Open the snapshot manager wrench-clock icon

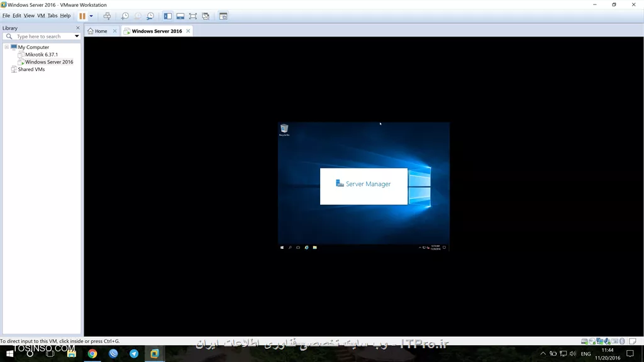pyautogui.click(x=150, y=16)
